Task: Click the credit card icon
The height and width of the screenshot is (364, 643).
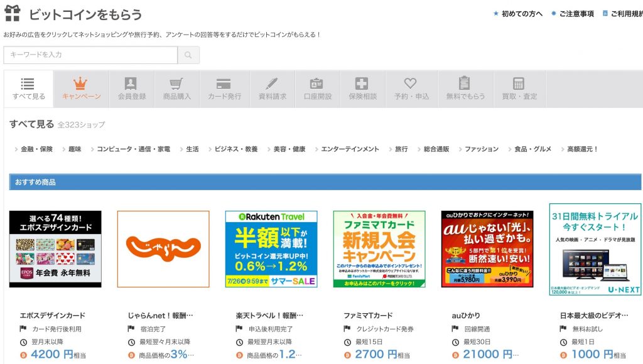Action: pos(224,83)
